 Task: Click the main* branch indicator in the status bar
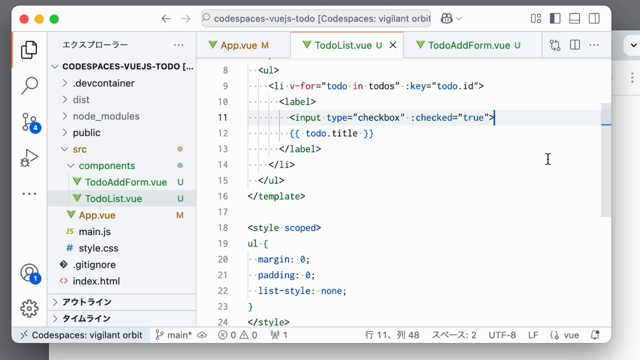tap(174, 335)
